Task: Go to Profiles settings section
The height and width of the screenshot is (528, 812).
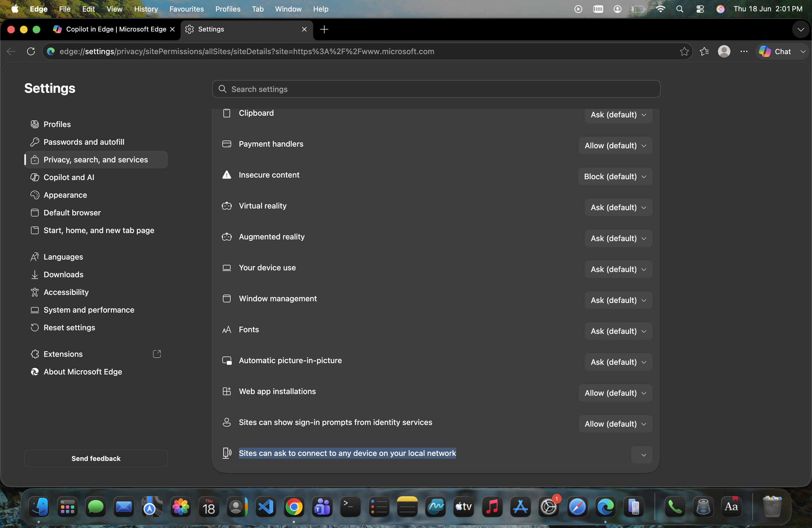Action: click(x=96, y=125)
